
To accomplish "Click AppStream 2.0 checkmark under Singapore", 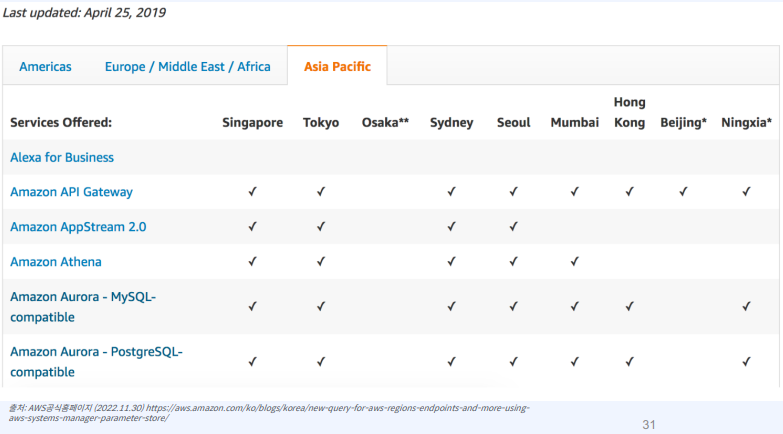I will 253,226.
